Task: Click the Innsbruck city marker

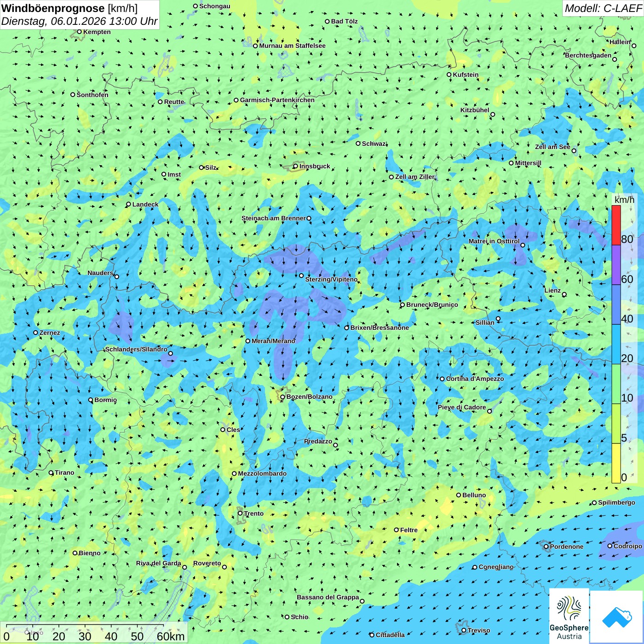Action: click(295, 166)
